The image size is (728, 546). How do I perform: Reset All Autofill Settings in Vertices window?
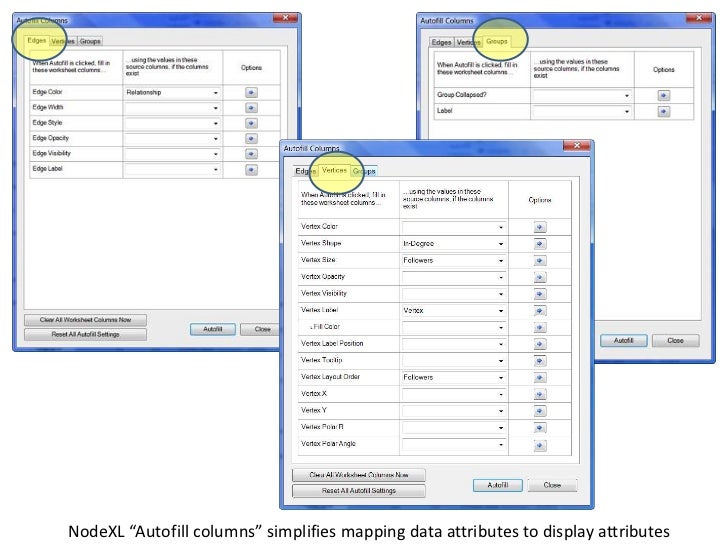point(358,491)
